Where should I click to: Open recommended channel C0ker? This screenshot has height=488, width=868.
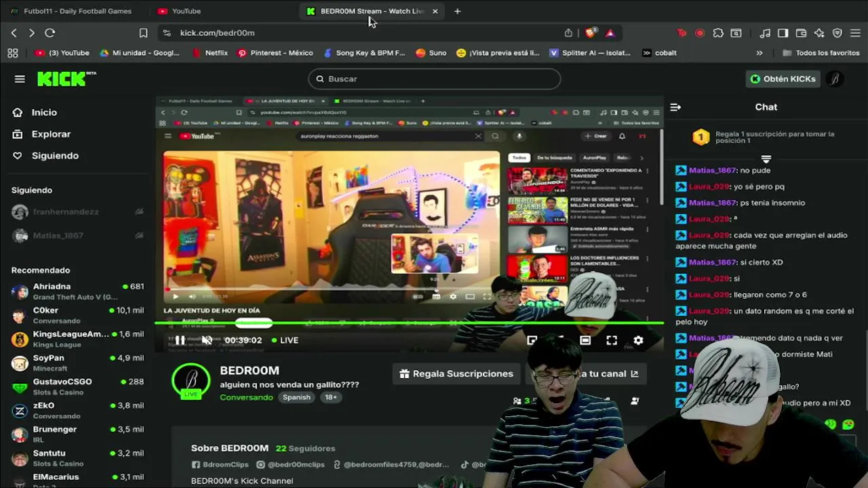tap(78, 315)
